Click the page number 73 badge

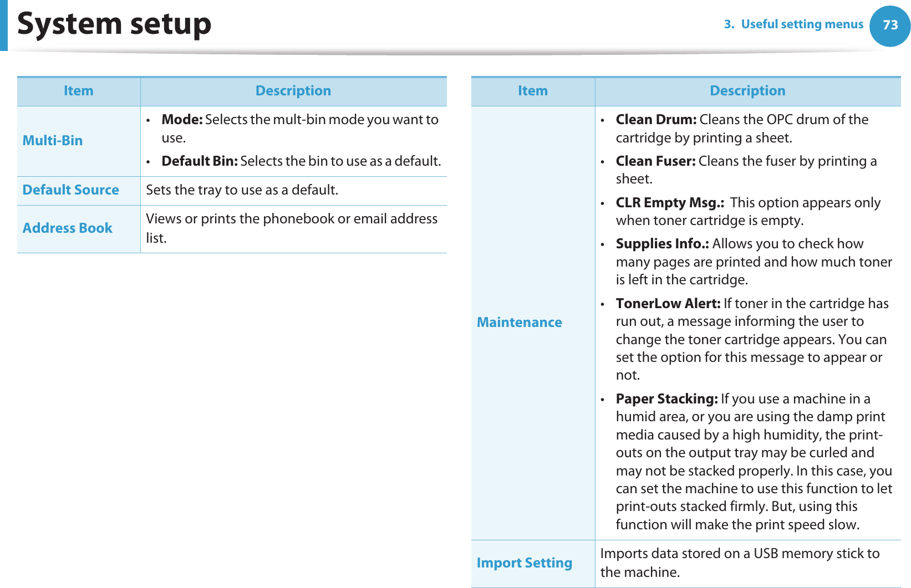point(890,25)
